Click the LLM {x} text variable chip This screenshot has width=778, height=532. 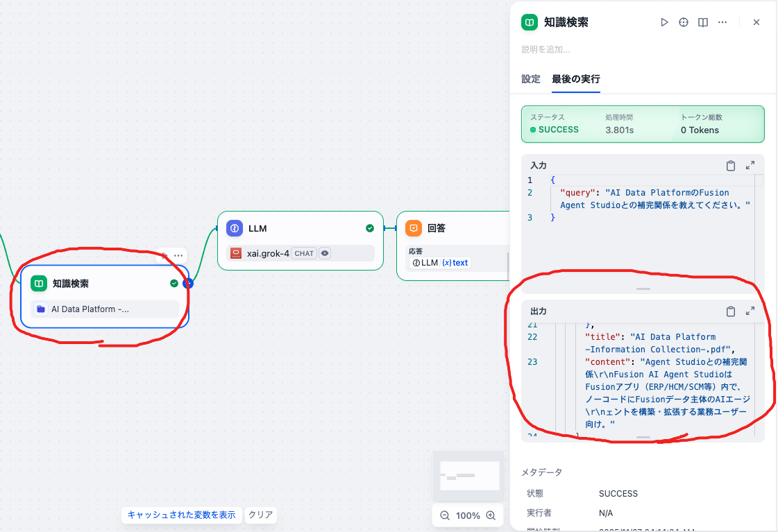pyautogui.click(x=440, y=263)
